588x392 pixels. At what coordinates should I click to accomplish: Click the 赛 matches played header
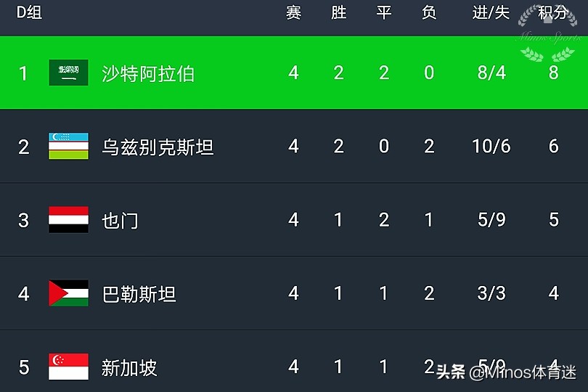(293, 12)
